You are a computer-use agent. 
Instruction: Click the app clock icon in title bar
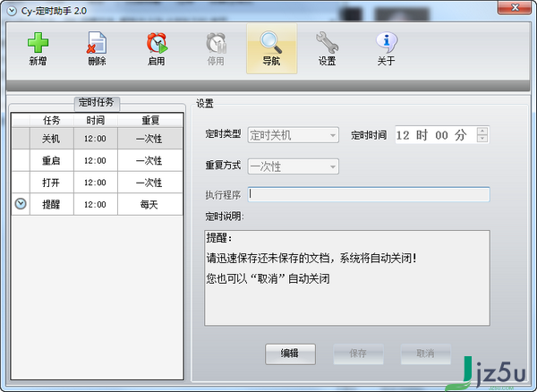[12, 11]
